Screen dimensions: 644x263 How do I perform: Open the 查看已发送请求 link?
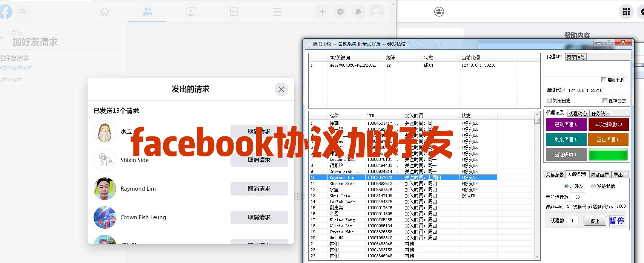pos(15,68)
